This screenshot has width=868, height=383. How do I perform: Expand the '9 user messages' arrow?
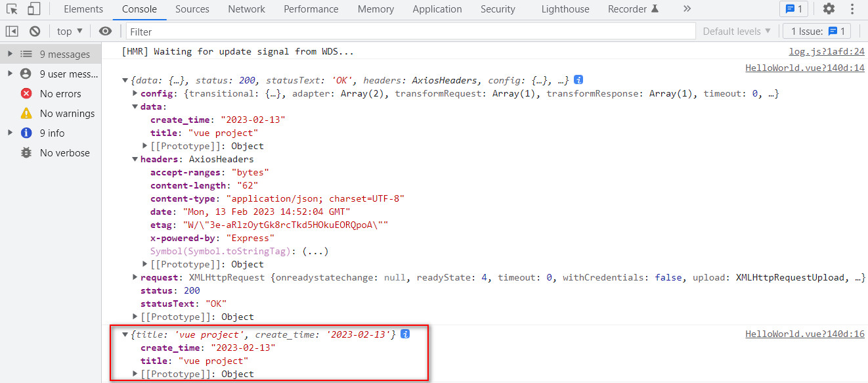(10, 74)
